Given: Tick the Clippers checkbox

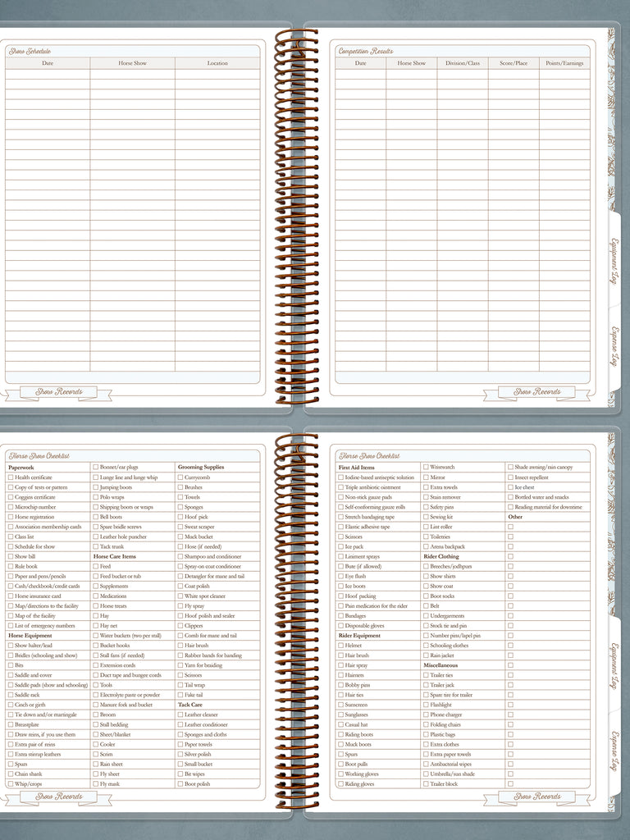Looking at the screenshot, I should [x=180, y=626].
